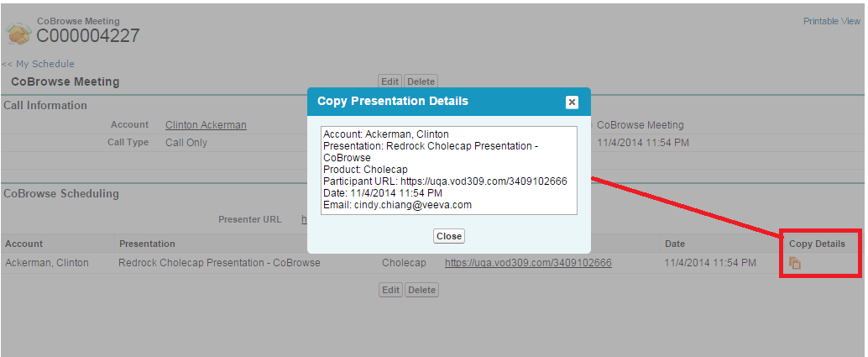Open the participant URL link in the table
The image size is (868, 357).
click(528, 263)
